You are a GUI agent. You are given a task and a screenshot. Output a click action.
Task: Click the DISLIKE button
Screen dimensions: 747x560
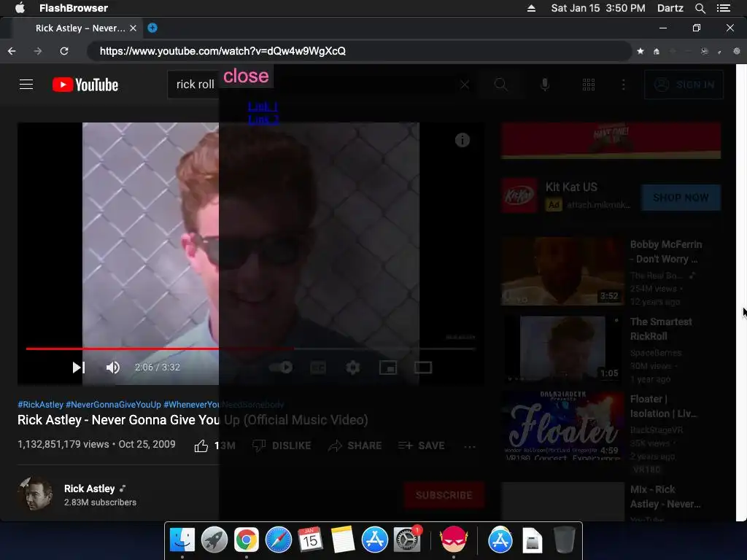pos(282,446)
